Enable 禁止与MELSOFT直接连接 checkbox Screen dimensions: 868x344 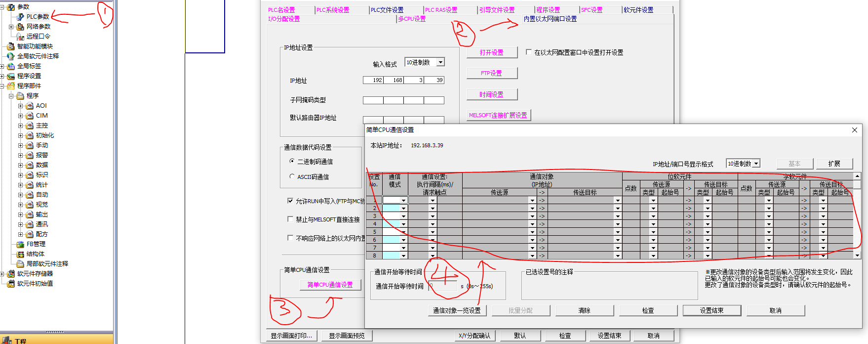pyautogui.click(x=290, y=219)
